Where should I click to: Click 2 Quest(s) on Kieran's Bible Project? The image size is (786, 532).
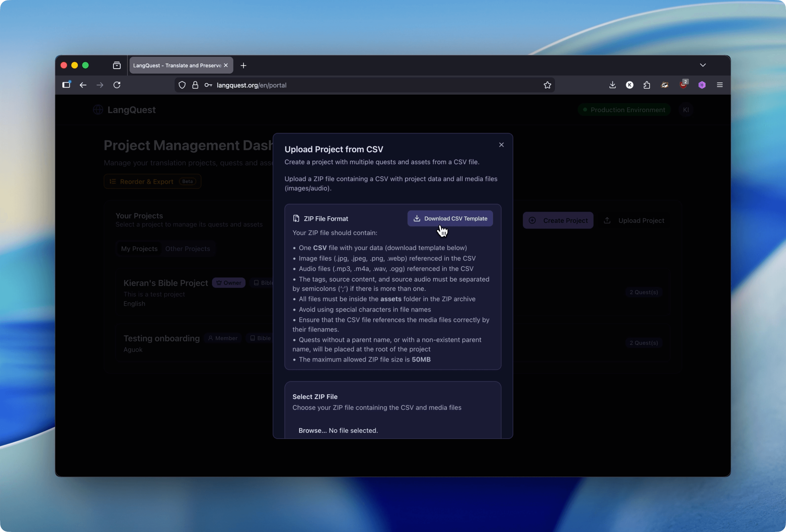point(644,292)
